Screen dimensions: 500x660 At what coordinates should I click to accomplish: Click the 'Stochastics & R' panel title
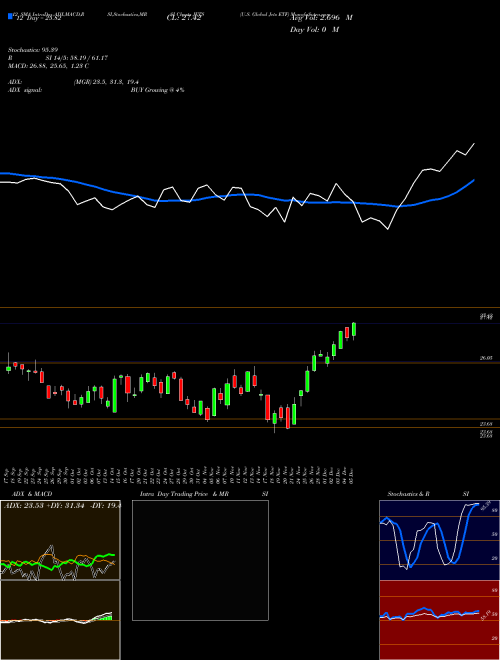pyautogui.click(x=408, y=494)
